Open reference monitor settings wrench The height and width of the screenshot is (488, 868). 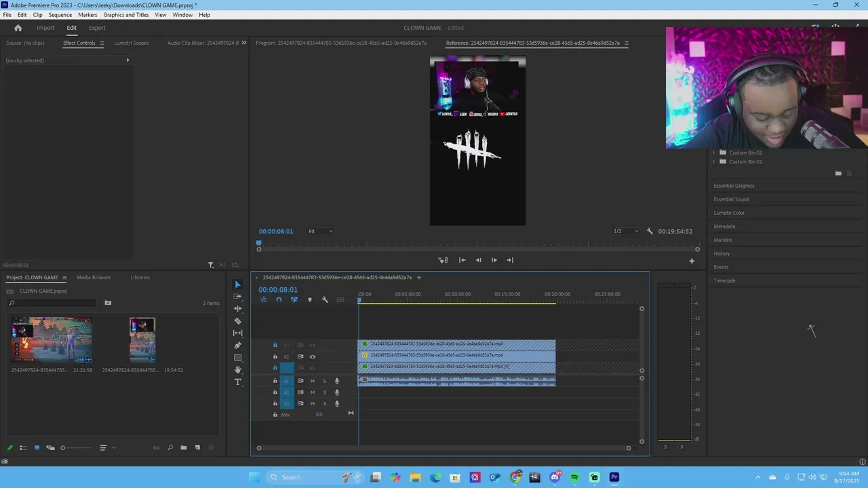coord(650,231)
